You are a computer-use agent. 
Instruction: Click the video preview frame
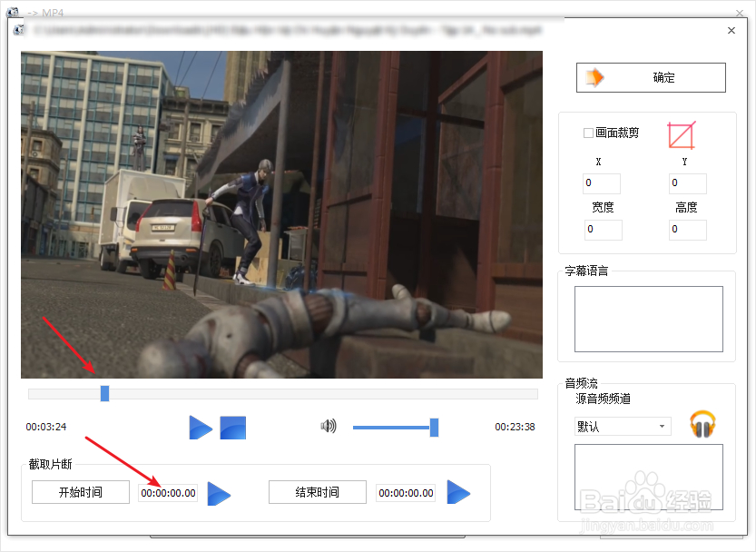click(281, 214)
